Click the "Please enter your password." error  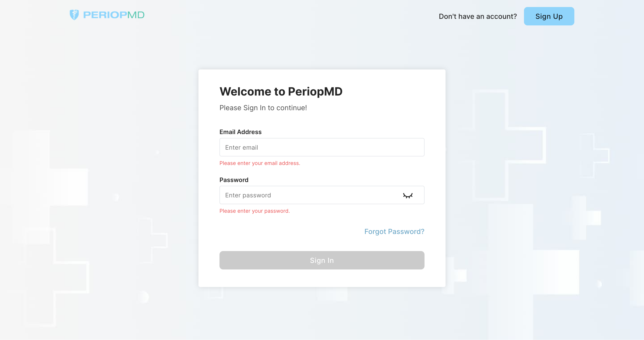[255, 211]
